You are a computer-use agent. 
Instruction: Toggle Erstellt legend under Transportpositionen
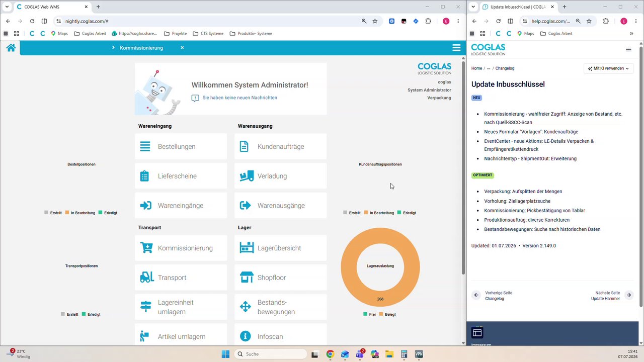(70, 314)
